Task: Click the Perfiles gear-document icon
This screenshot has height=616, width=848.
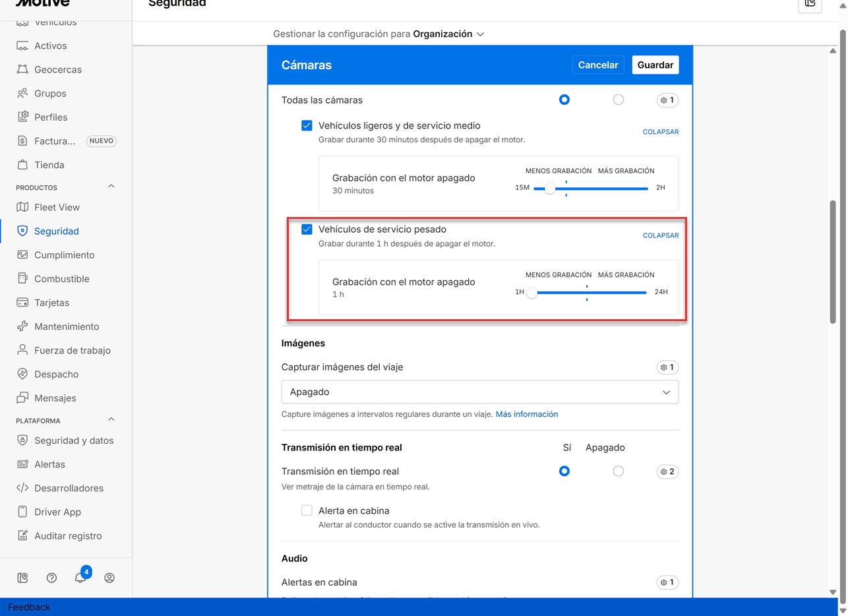Action: [x=22, y=117]
